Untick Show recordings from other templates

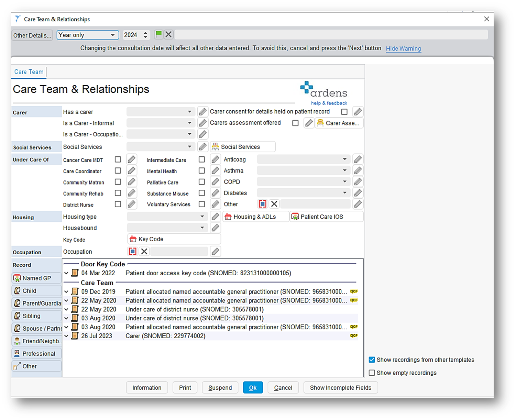(372, 360)
